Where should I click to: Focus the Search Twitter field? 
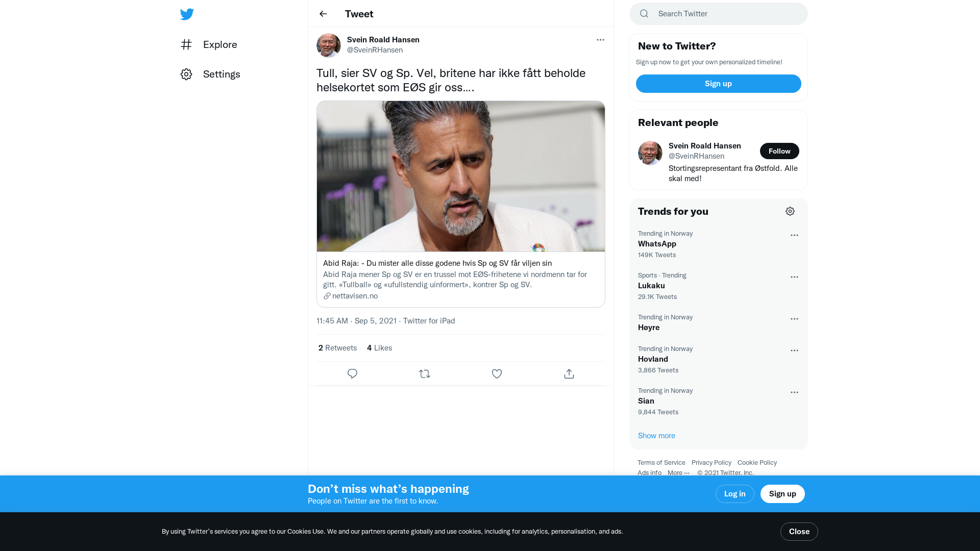click(x=719, y=14)
